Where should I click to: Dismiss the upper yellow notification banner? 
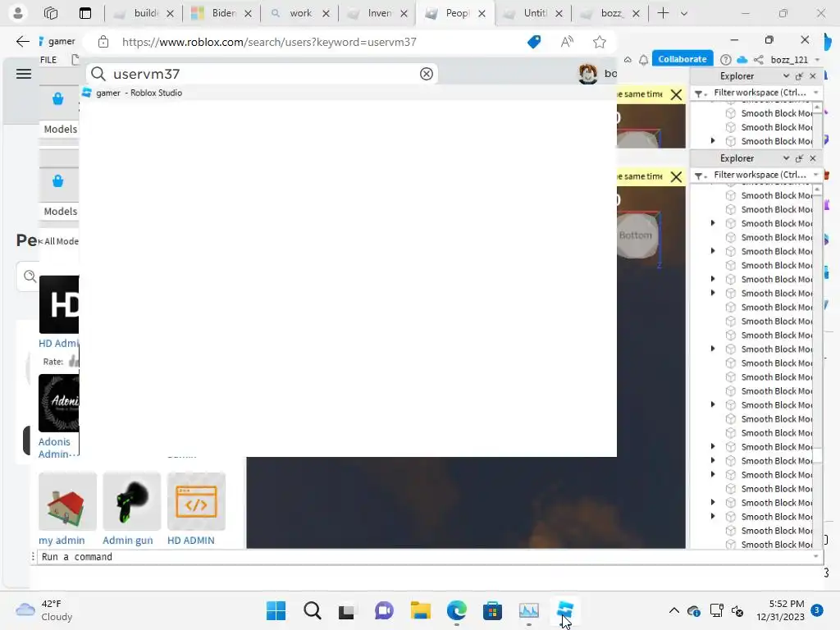(677, 95)
